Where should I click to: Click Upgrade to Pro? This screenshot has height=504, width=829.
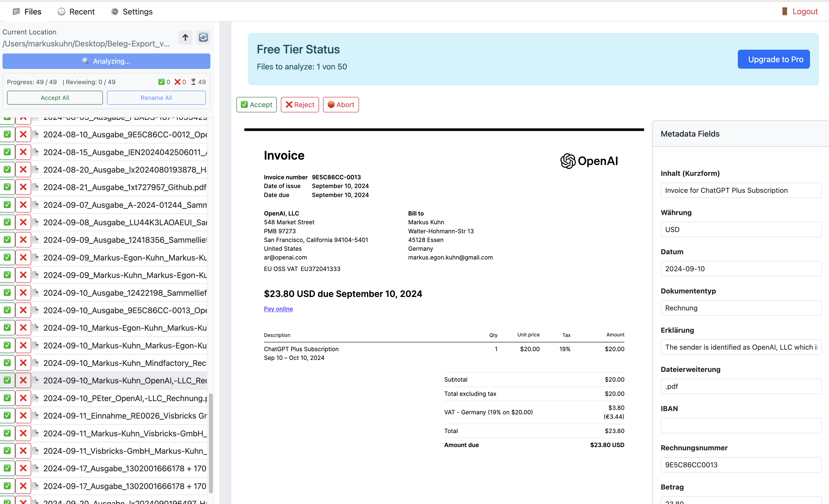coord(774,59)
